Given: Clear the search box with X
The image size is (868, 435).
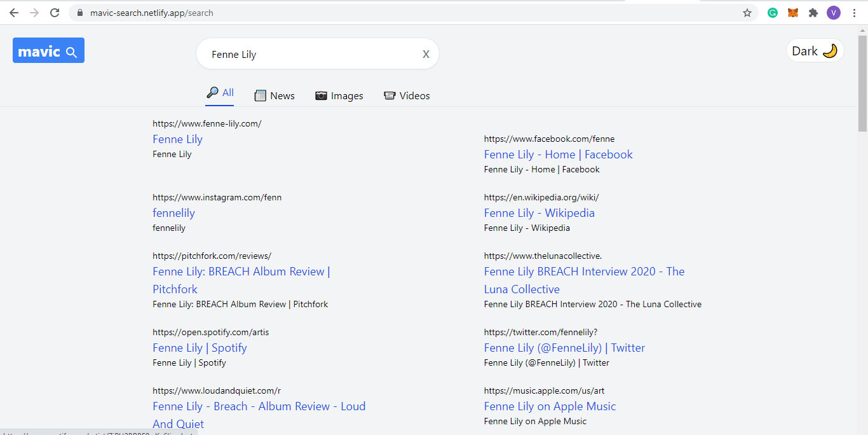Looking at the screenshot, I should 426,54.
